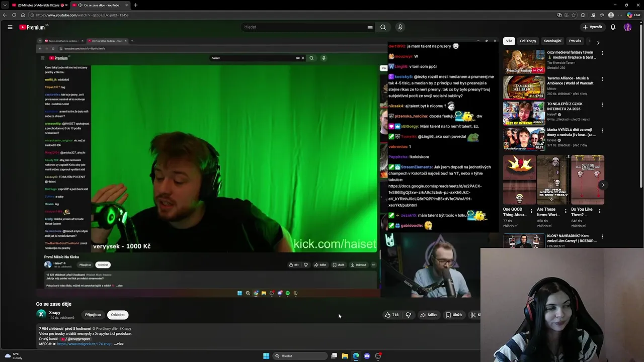Select the Od: Xnapy filter chip
This screenshot has width=644, height=362.
point(528,41)
